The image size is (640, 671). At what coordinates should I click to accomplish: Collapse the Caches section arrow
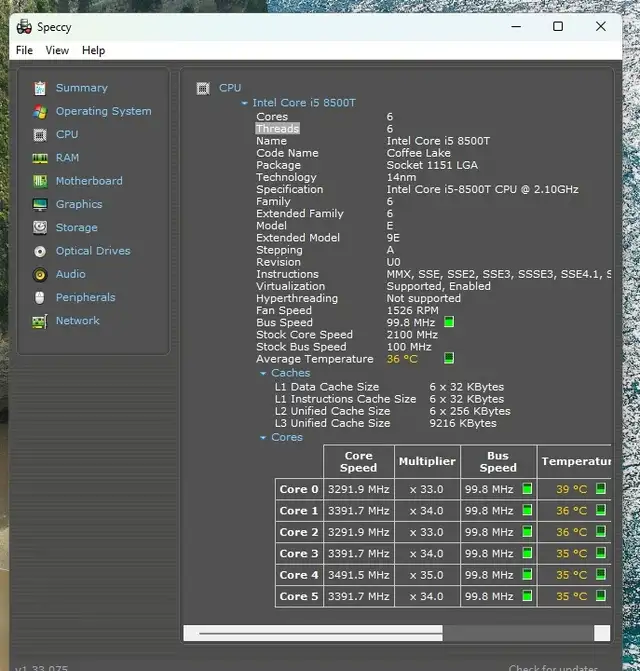click(263, 374)
